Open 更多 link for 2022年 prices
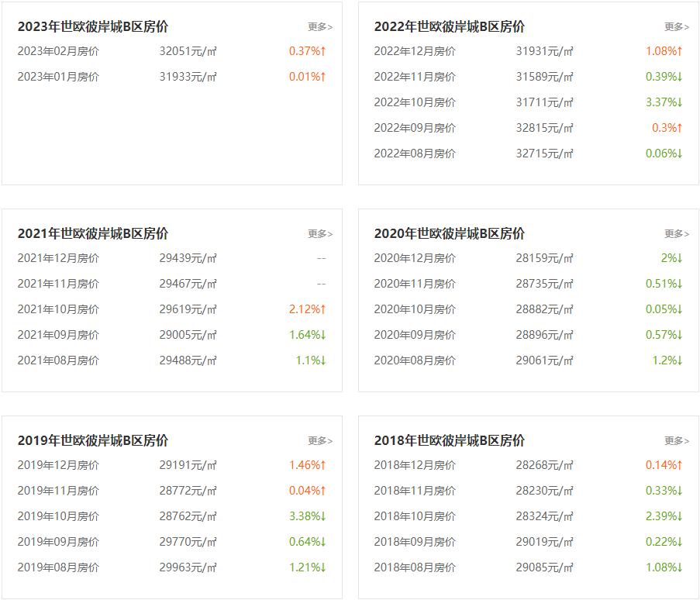This screenshot has height=600, width=700. point(676,27)
